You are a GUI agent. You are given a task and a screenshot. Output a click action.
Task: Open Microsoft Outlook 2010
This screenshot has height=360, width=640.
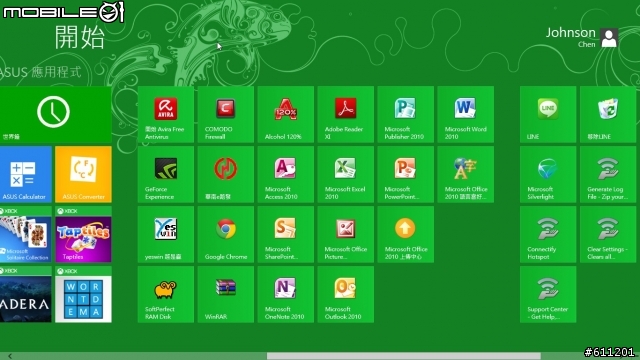(346, 294)
